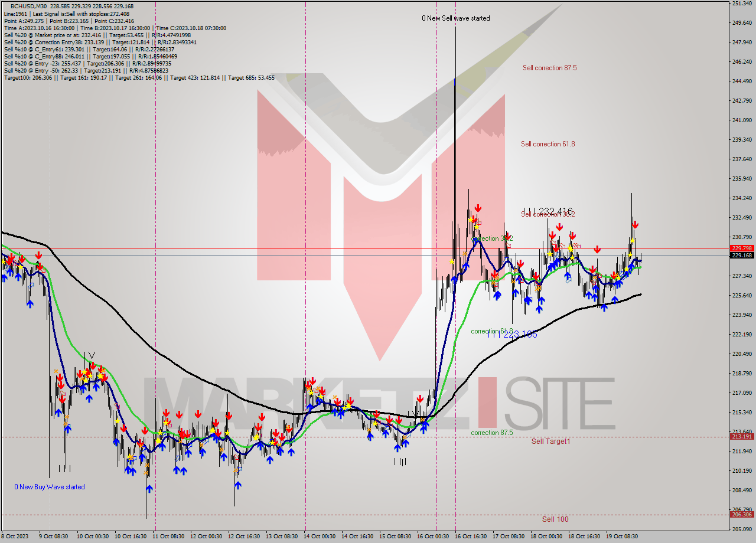Select the '18 Oct 00:30' time label
Viewport: 756px width, 543px height.
(x=546, y=537)
